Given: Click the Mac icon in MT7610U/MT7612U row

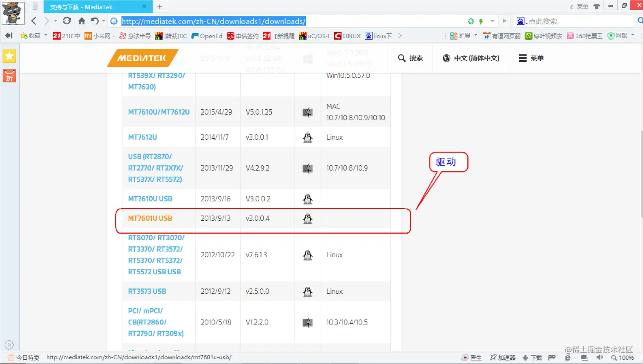Looking at the screenshot, I should (307, 112).
